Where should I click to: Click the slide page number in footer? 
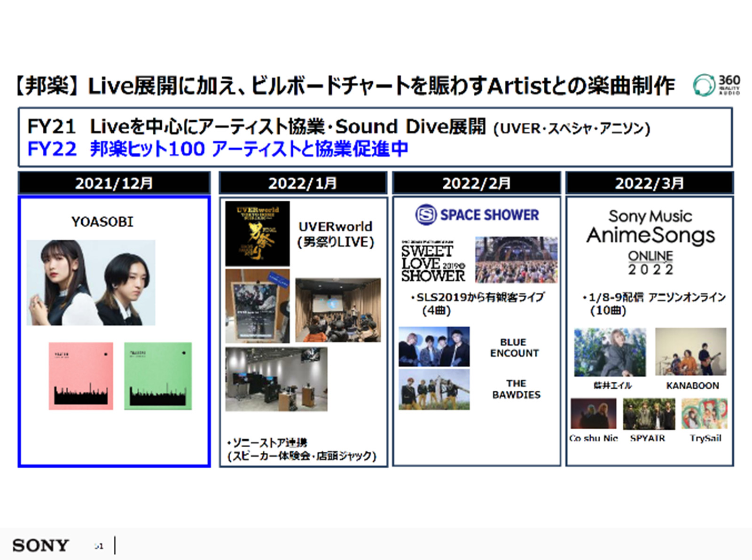coord(99,546)
